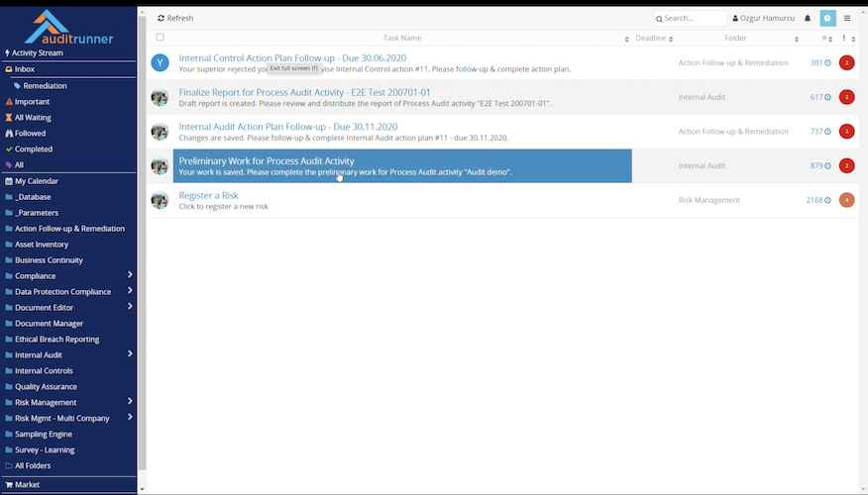The image size is (868, 495).
Task: Expand Risk Mgmt - Multi Company chevron
Action: (130, 417)
